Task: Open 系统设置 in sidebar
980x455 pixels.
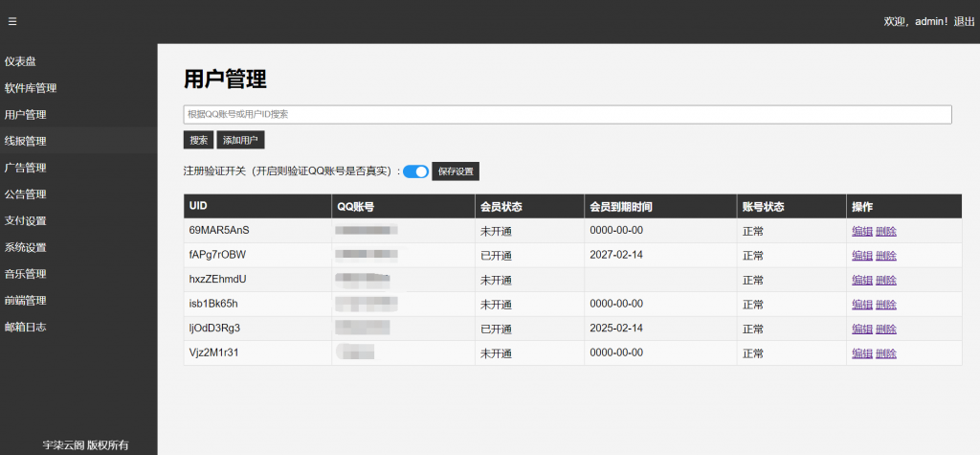Action: pyautogui.click(x=25, y=247)
